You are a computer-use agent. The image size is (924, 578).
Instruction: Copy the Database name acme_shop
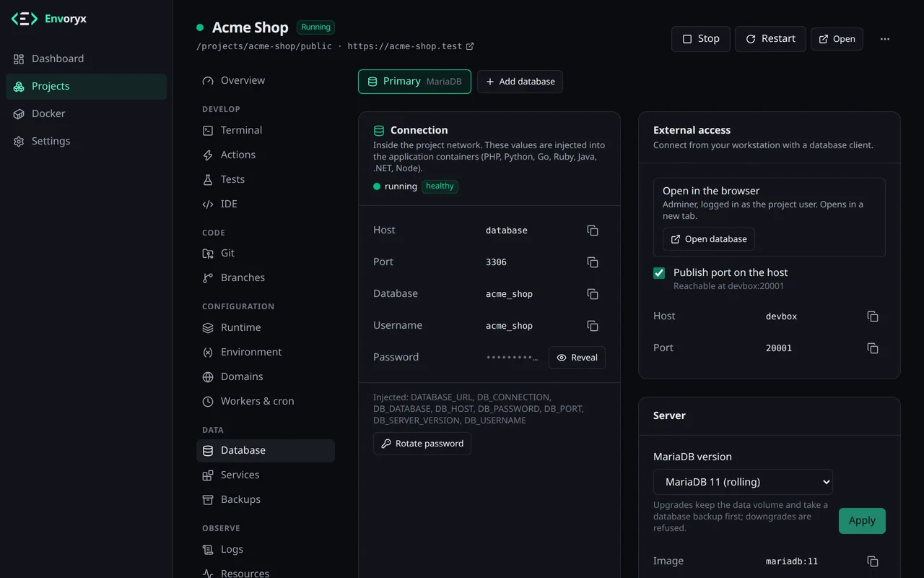point(593,294)
